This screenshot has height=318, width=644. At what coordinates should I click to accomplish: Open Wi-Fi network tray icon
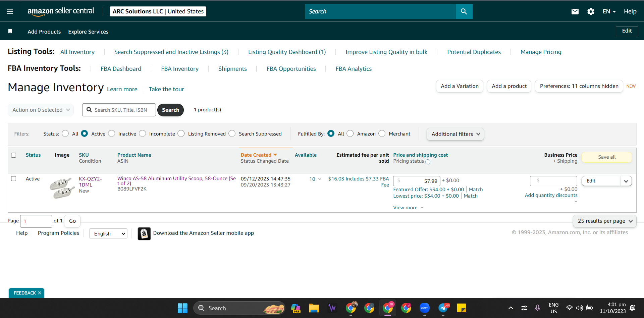pyautogui.click(x=569, y=308)
